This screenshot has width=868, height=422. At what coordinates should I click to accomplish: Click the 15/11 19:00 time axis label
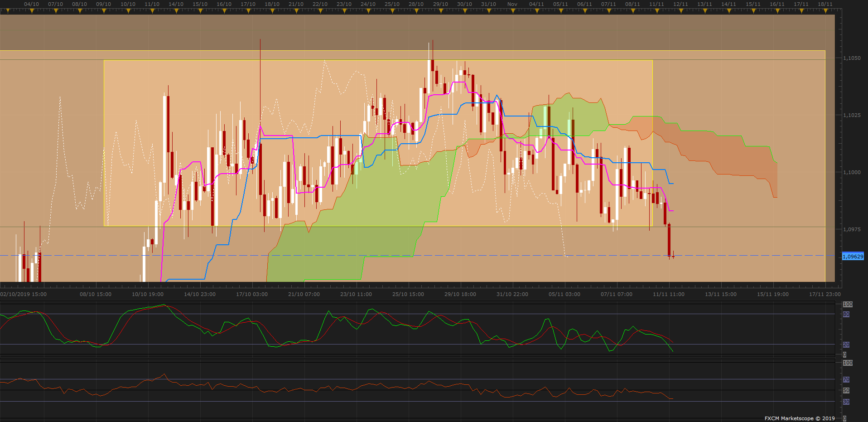(x=773, y=294)
